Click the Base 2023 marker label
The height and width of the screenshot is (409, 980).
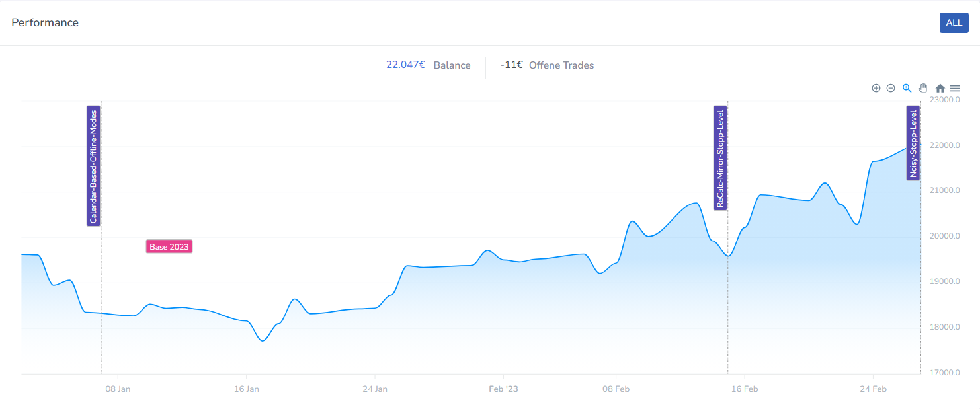tap(169, 247)
